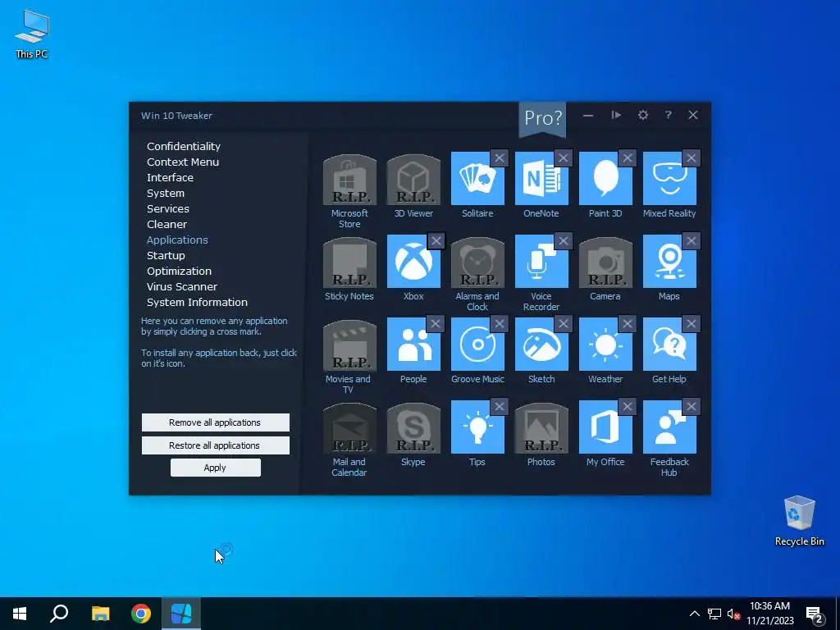This screenshot has height=630, width=840.
Task: Restore the removed Sticky Notes app icon
Action: [x=349, y=262]
